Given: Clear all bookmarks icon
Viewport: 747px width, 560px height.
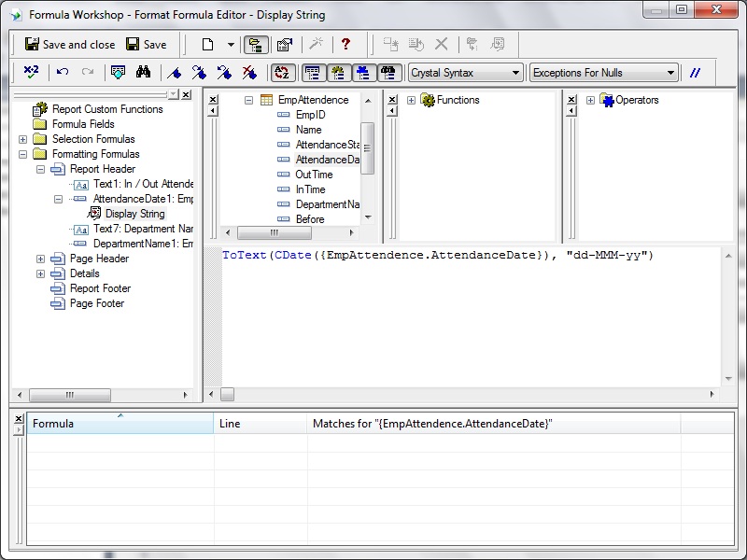Looking at the screenshot, I should 249,73.
